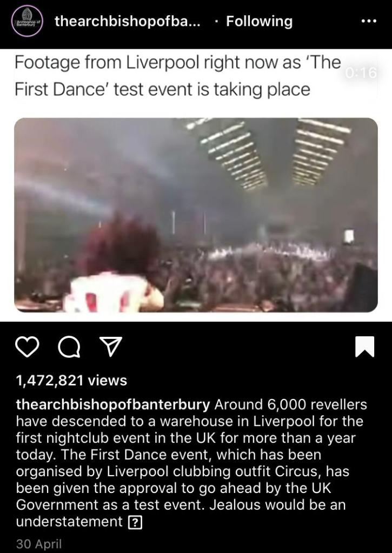This screenshot has width=392, height=553.
Task: Tap the 'Footage from Liverpool' headline text
Action: point(178,62)
